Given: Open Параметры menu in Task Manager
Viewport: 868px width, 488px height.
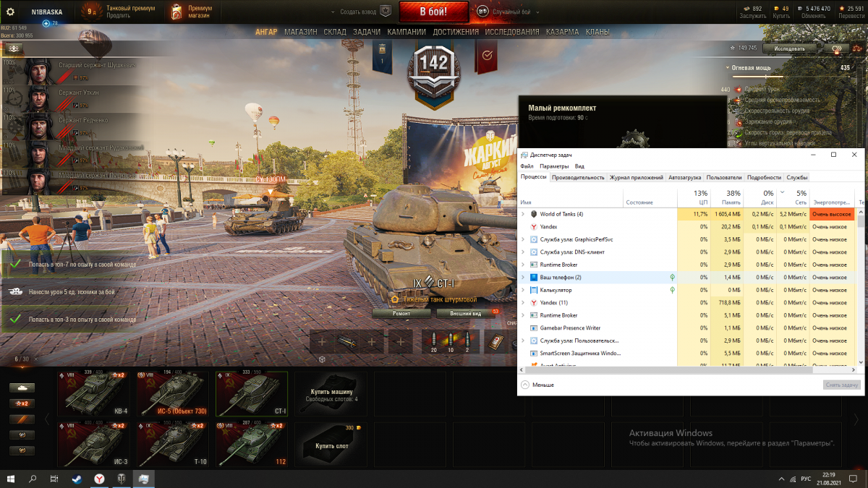Looking at the screenshot, I should pos(554,166).
